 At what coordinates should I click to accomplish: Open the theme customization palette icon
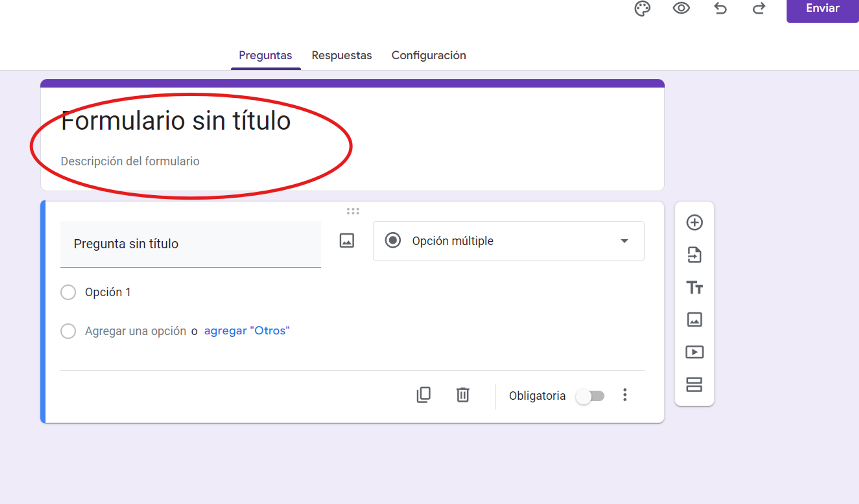click(642, 8)
